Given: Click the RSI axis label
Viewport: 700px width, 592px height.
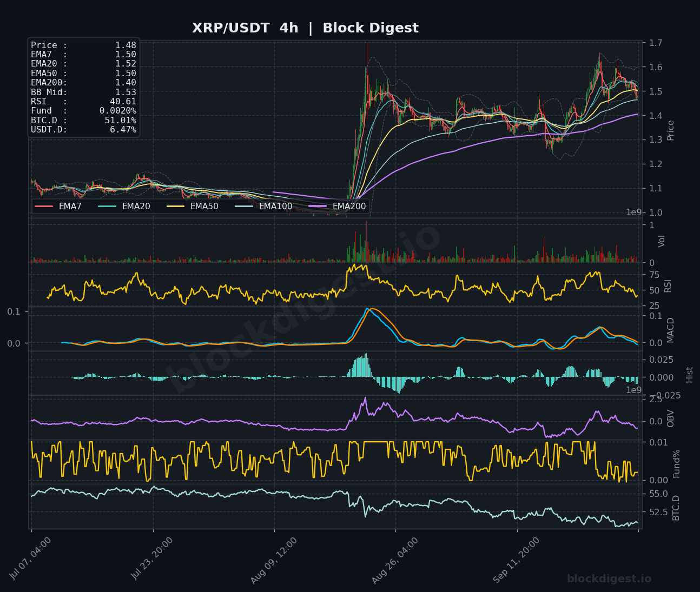Looking at the screenshot, I should 668,285.
